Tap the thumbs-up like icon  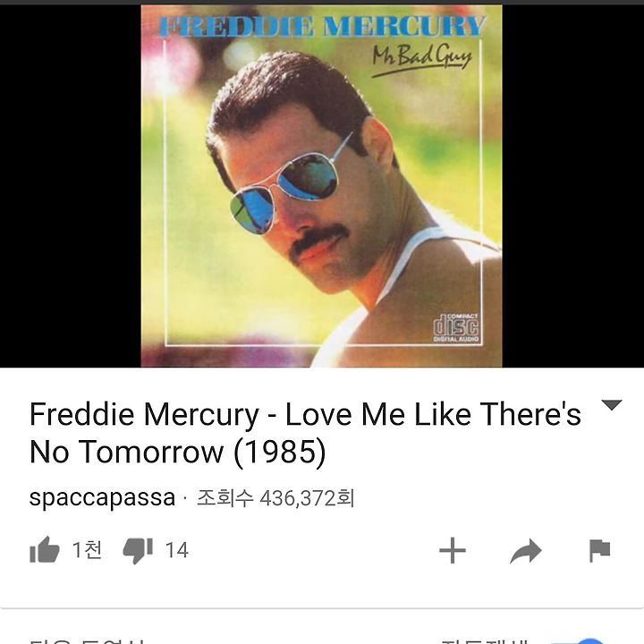tap(45, 549)
